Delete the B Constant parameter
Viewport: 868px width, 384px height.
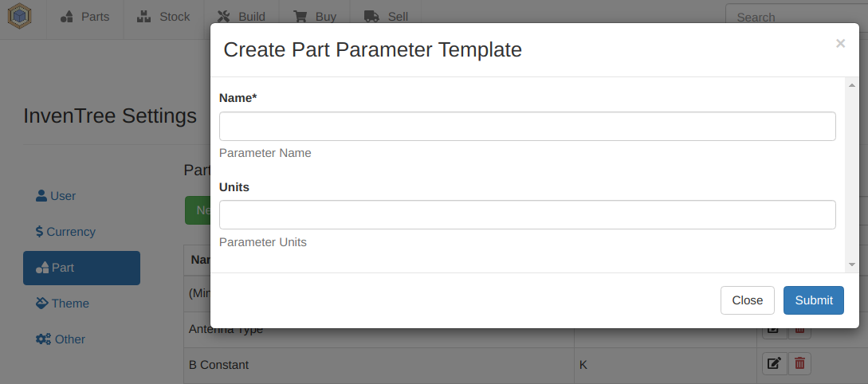[800, 364]
